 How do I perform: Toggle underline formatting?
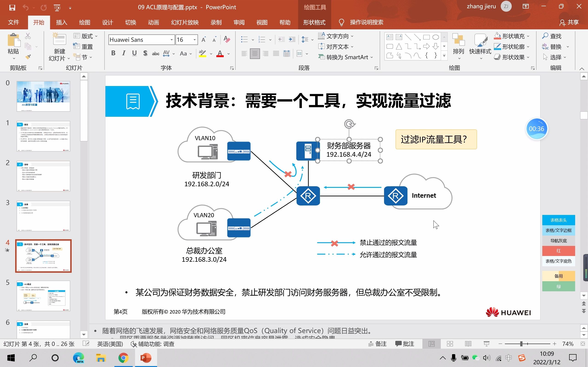[x=134, y=53]
